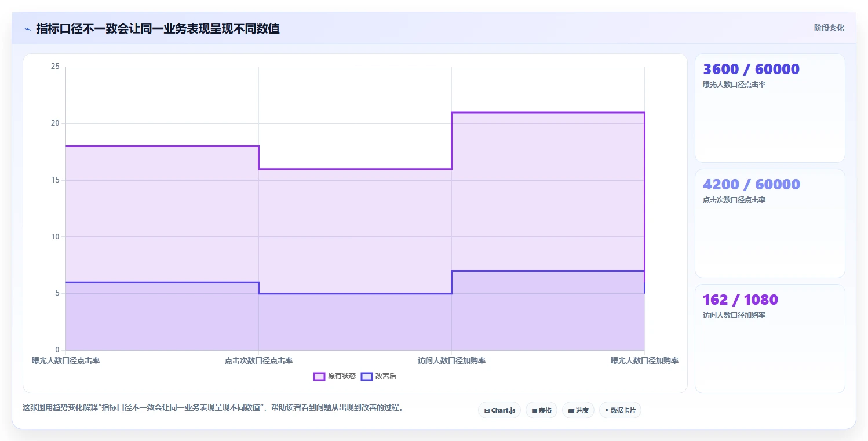Click the 阶段变化 label in header

click(x=829, y=28)
